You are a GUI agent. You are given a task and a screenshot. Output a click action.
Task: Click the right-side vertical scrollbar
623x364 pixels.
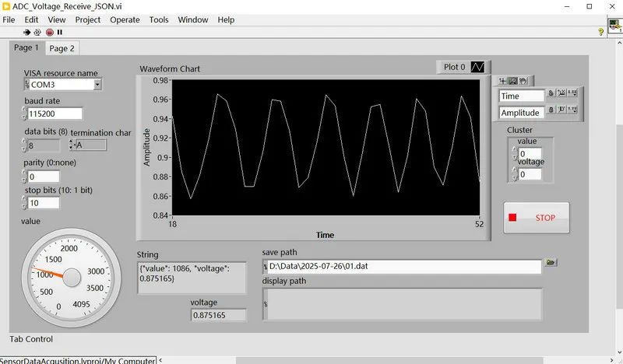pos(619,216)
